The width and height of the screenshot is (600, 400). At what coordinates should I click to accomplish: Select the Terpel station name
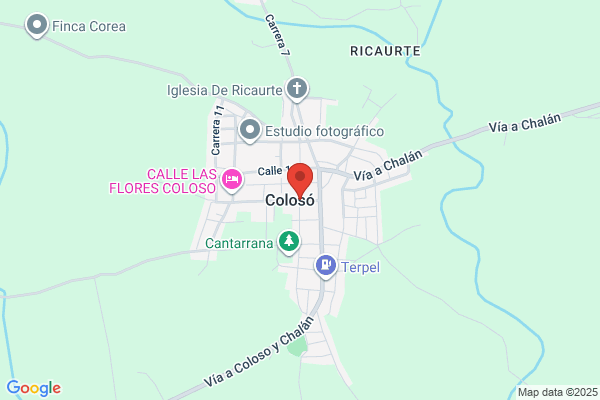tap(360, 267)
